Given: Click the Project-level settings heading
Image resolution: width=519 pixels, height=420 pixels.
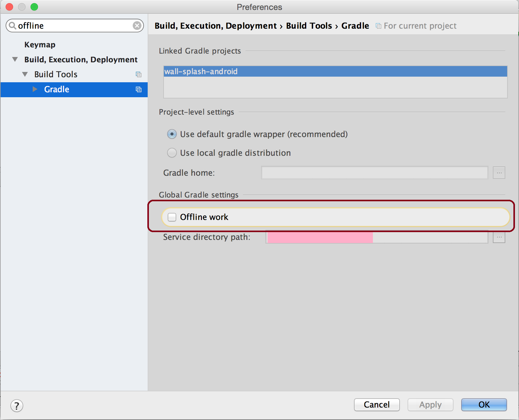Looking at the screenshot, I should click(196, 112).
